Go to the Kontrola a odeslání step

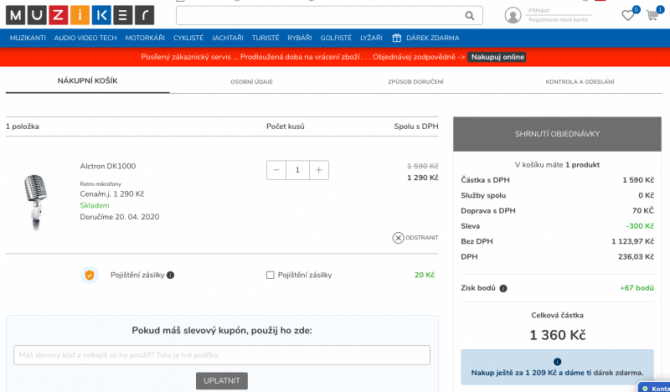[580, 82]
